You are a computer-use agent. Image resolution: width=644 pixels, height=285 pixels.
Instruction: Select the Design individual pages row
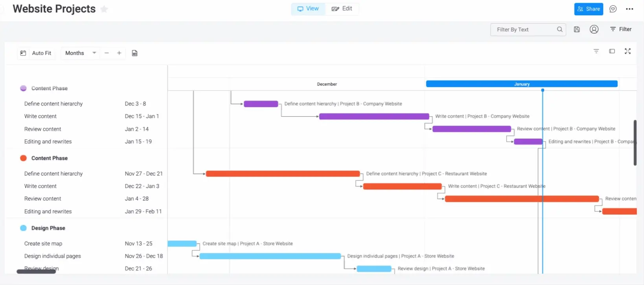[86, 256]
